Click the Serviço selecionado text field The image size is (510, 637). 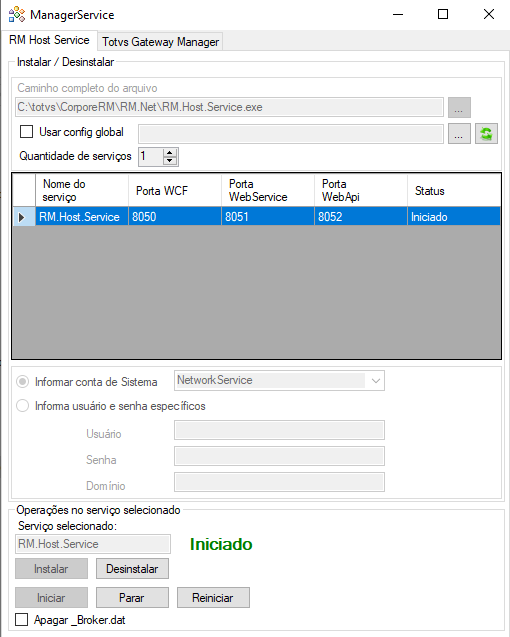pos(93,544)
